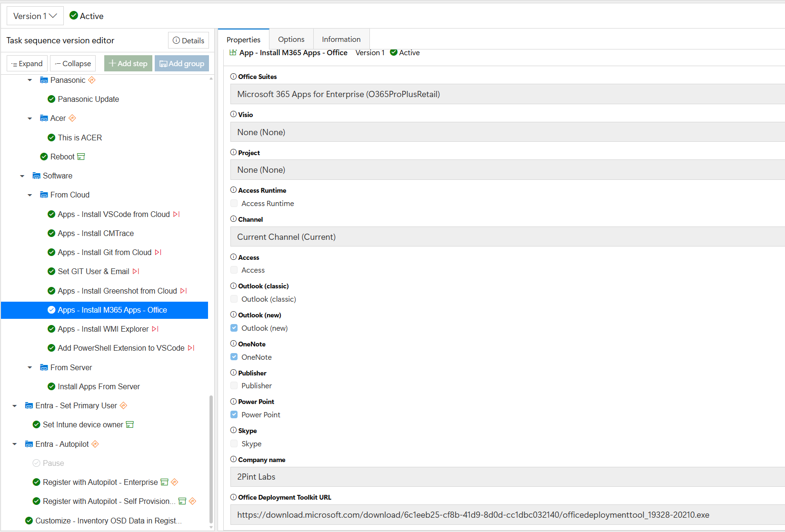Switch to the Options tab
This screenshot has width=785, height=532.
tap(291, 39)
